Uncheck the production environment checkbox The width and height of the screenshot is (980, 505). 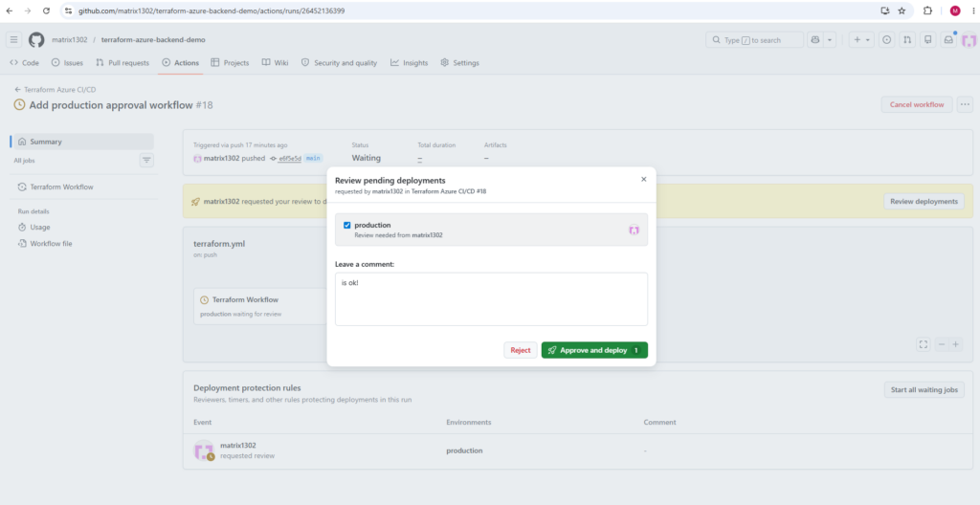coord(346,225)
